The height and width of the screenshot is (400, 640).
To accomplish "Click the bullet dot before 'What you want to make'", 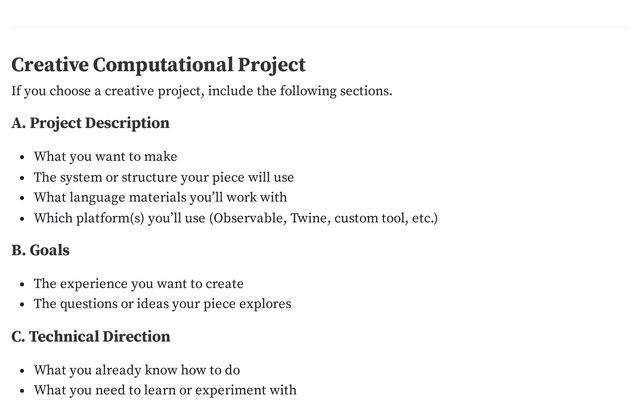I will click(x=23, y=157).
